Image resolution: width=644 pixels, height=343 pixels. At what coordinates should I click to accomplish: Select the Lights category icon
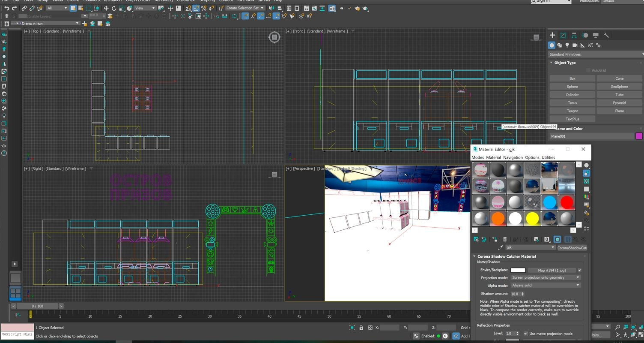click(x=567, y=45)
